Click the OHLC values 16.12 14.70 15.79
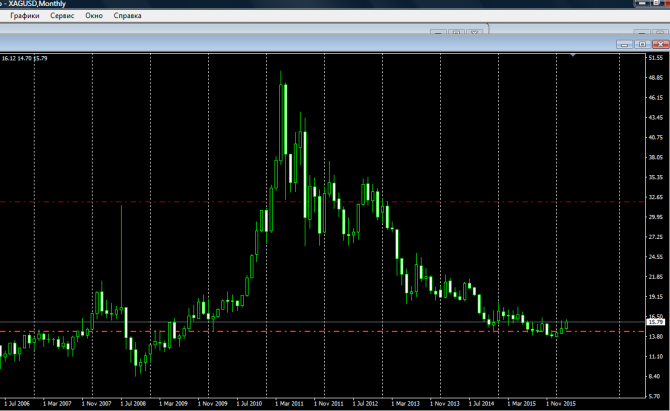The width and height of the screenshot is (670, 411). coord(24,59)
